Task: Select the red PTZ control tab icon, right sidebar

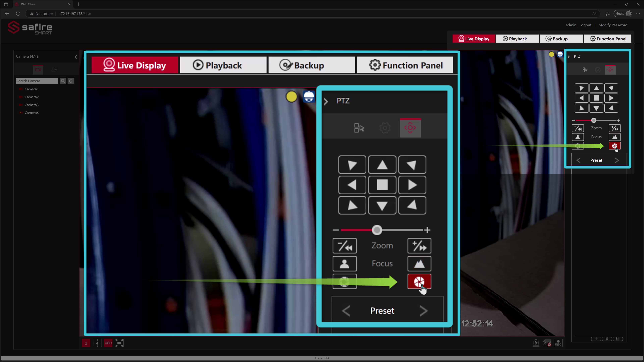Action: [x=610, y=70]
